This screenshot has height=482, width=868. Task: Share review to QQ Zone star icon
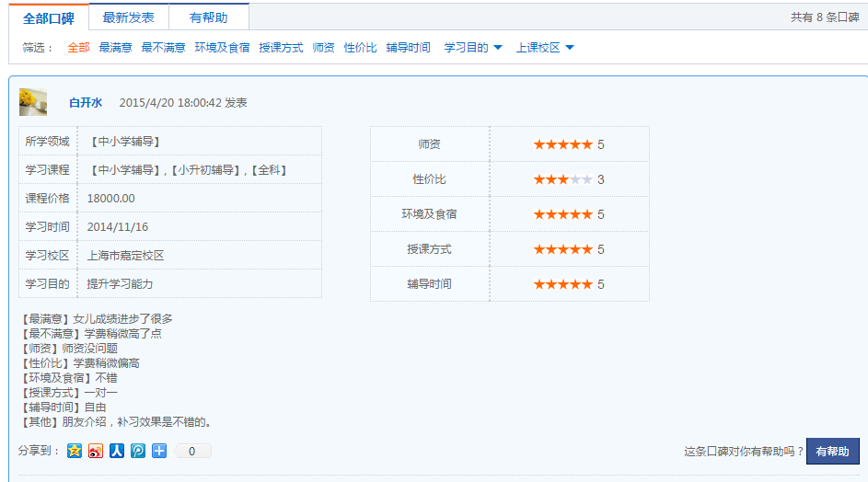point(75,451)
